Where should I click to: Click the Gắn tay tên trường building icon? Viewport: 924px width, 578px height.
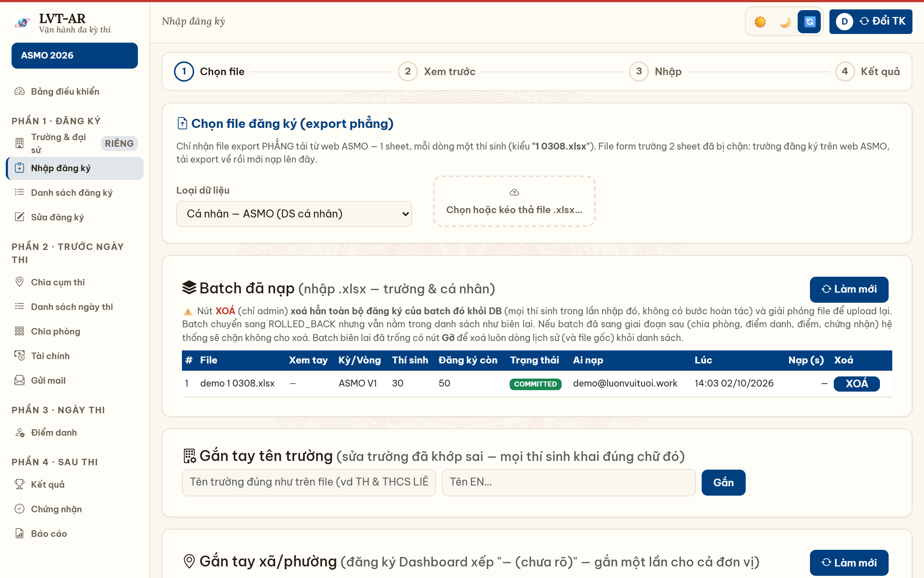[189, 456]
